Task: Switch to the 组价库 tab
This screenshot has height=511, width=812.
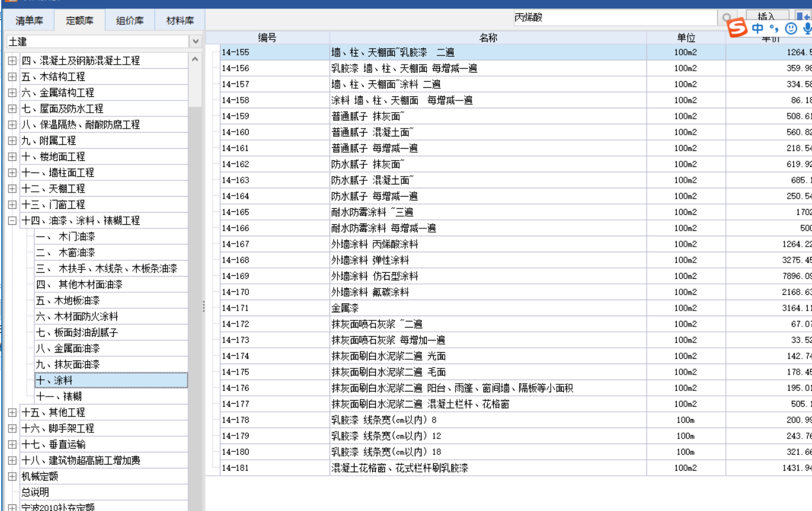Action: pos(130,21)
